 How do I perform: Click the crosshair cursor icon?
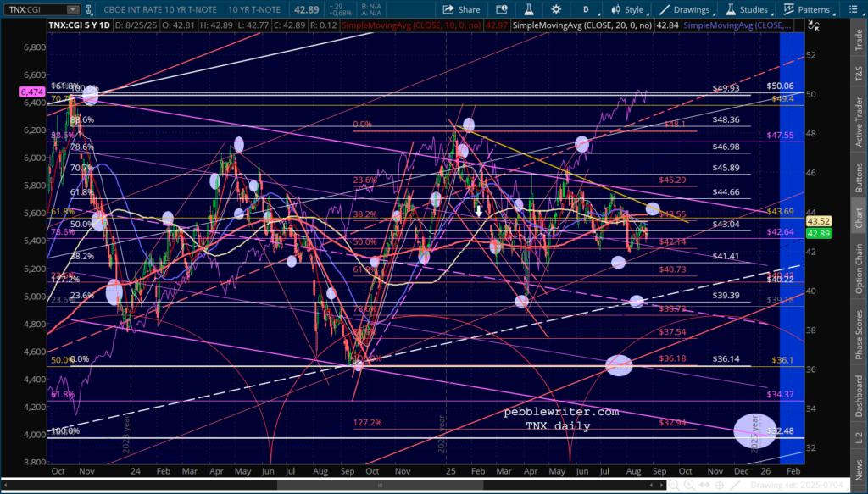click(x=721, y=486)
